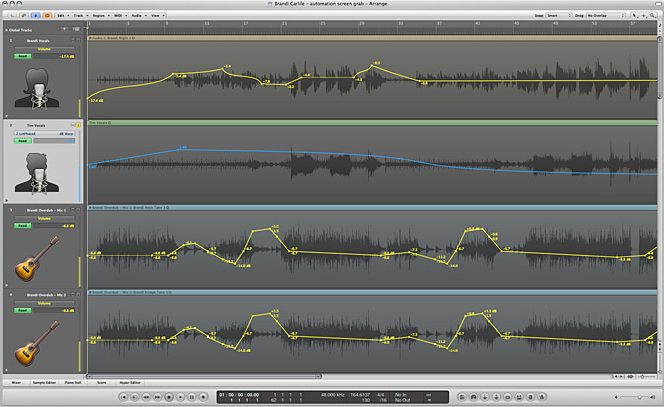
Task: Toggle Read automation mode on Brandi Vocals
Action: tap(22, 56)
